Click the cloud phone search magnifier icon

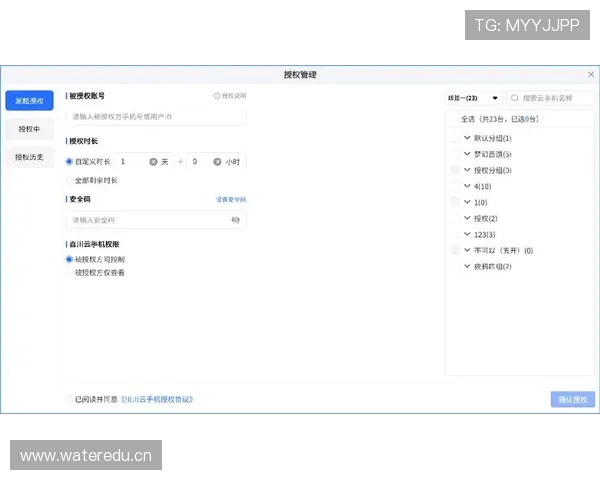tap(515, 98)
